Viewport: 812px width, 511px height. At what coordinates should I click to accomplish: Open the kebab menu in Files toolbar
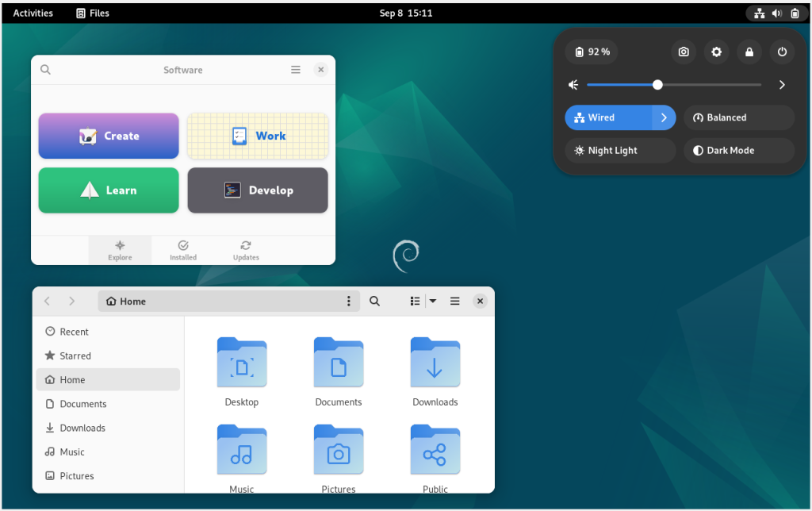tap(349, 301)
